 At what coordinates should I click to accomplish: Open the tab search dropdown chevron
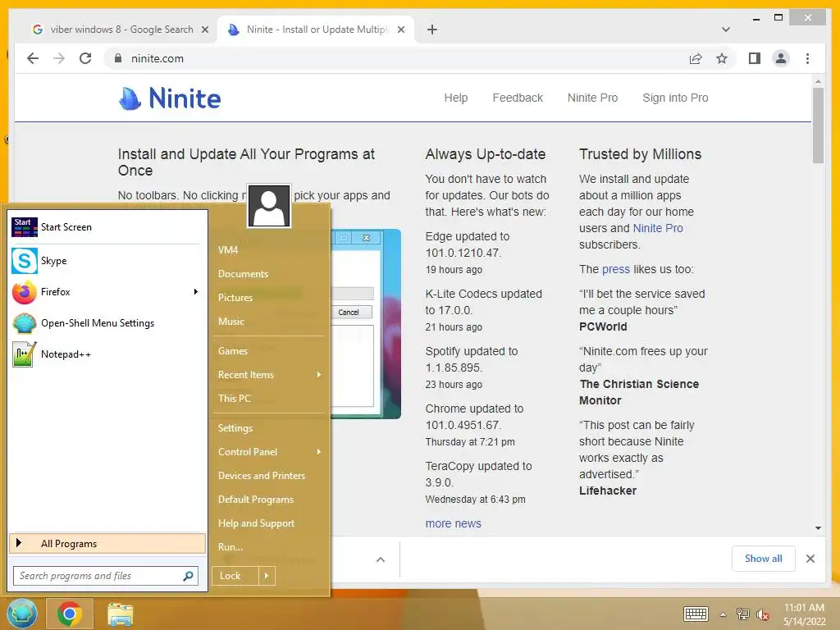point(725,30)
